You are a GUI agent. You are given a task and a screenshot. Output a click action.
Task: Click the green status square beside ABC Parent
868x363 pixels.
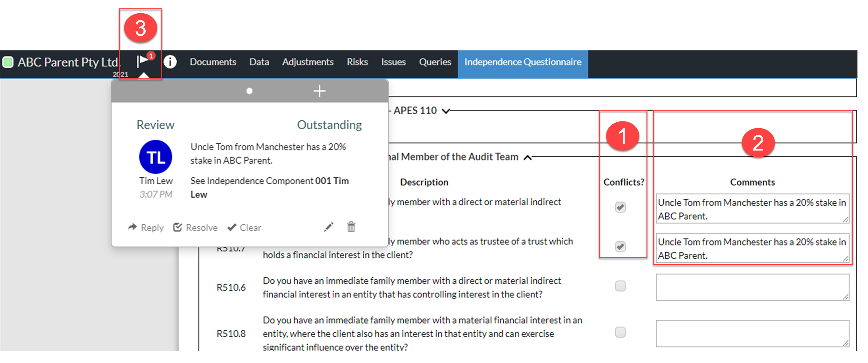pyautogui.click(x=8, y=62)
